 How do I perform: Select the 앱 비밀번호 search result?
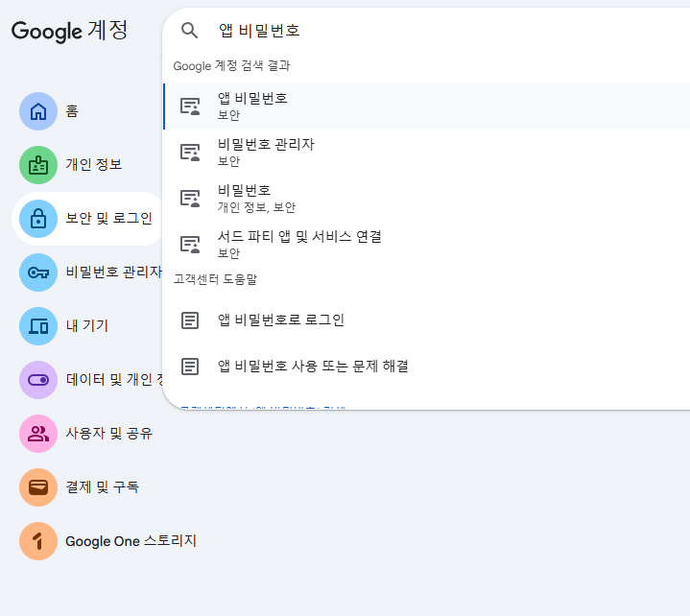(x=253, y=106)
